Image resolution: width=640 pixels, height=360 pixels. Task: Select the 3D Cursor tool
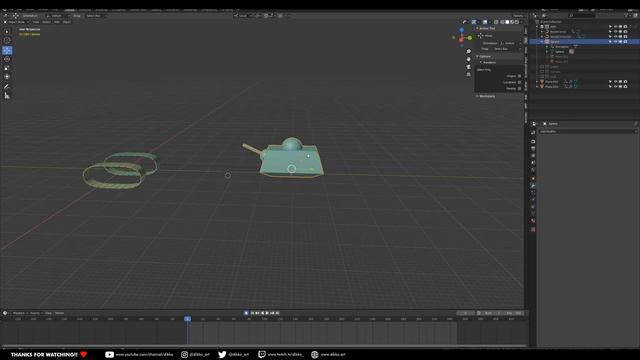tap(7, 40)
